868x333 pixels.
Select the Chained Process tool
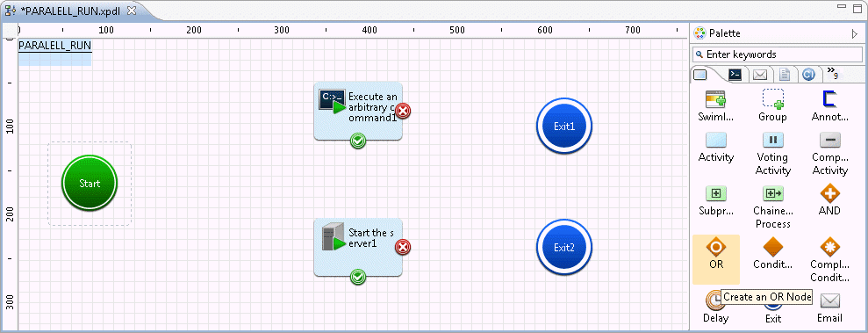pos(773,207)
